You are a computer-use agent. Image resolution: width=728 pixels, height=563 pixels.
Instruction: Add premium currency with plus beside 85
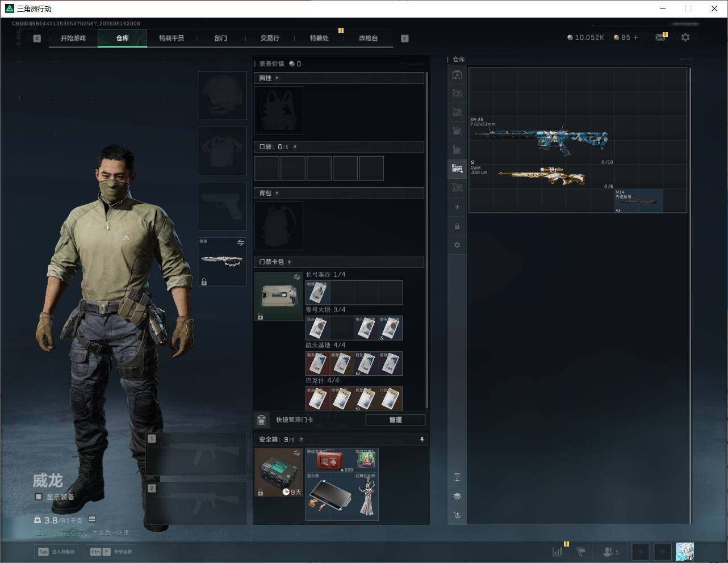point(635,37)
